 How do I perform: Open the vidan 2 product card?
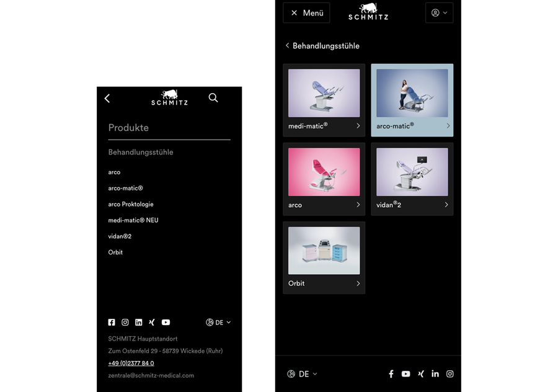click(412, 179)
